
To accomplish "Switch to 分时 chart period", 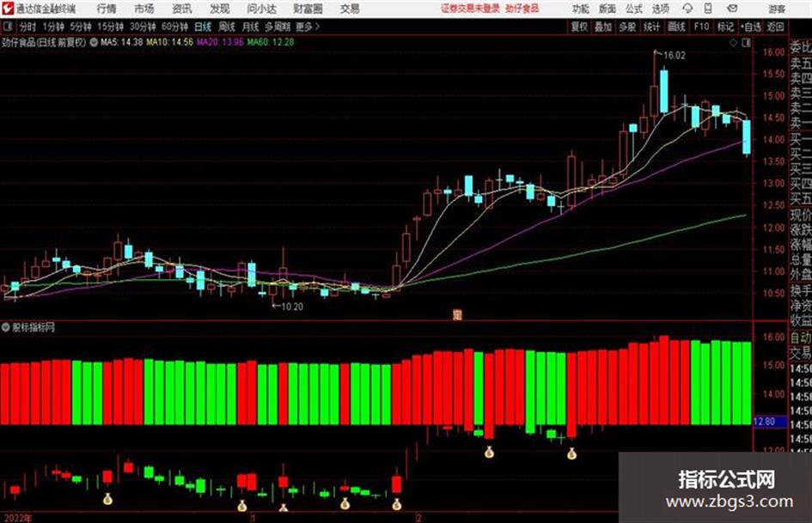I will [x=28, y=27].
